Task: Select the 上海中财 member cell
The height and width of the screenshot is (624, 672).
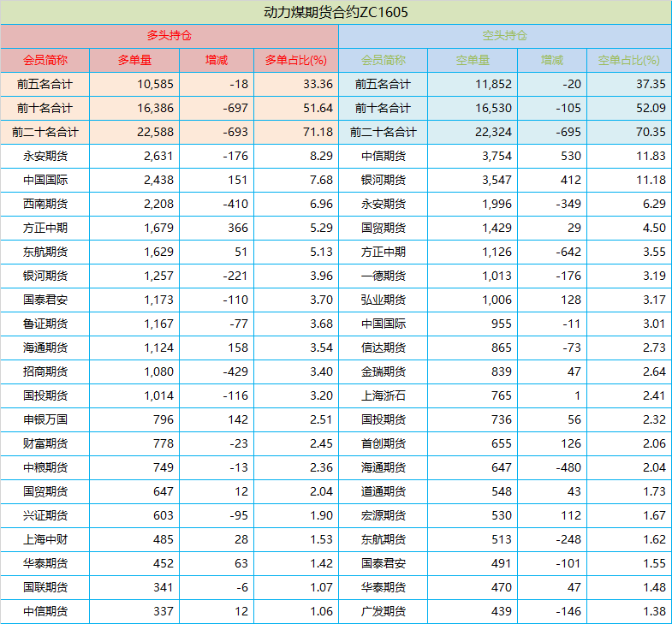Action: pyautogui.click(x=45, y=540)
